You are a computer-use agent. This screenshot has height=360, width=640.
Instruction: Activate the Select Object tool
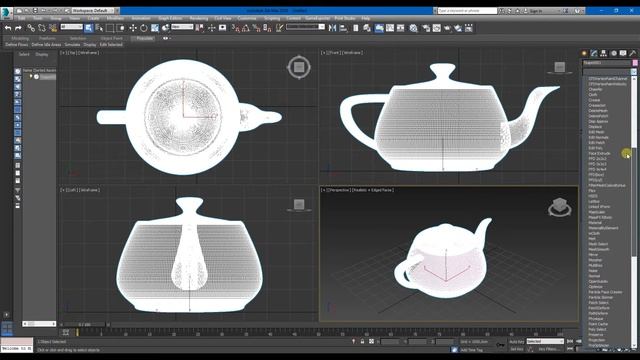[89, 28]
